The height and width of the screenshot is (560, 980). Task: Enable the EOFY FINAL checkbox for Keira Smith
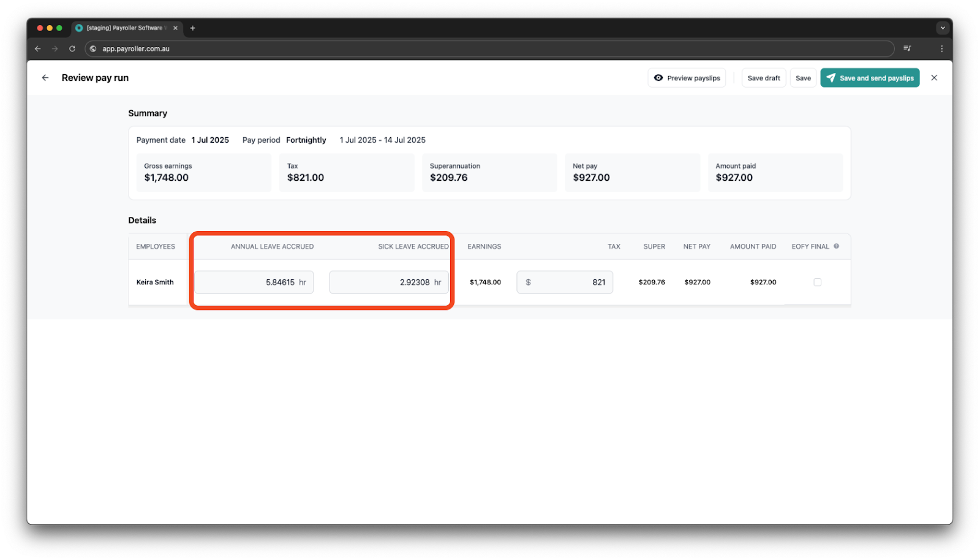[x=817, y=282]
